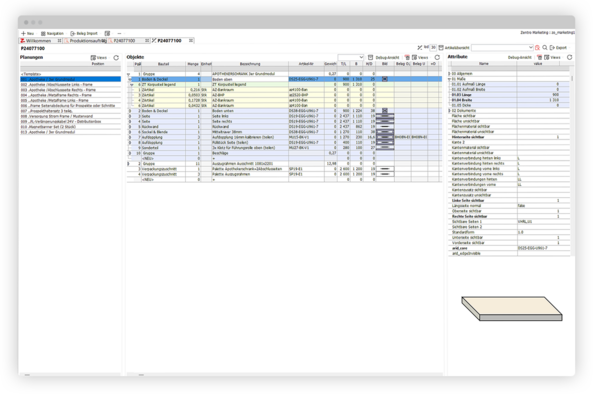Select the 003 Abschlussseite Rechts planning row
The image size is (593, 394).
(x=70, y=90)
